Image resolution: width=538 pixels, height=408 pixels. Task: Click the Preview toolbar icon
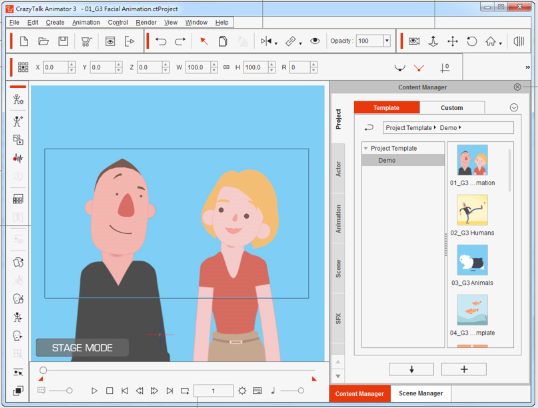pyautogui.click(x=110, y=42)
